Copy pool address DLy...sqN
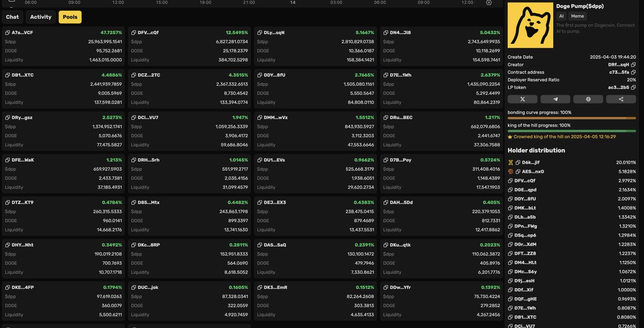Image resolution: width=644 pixels, height=328 pixels. tap(259, 33)
